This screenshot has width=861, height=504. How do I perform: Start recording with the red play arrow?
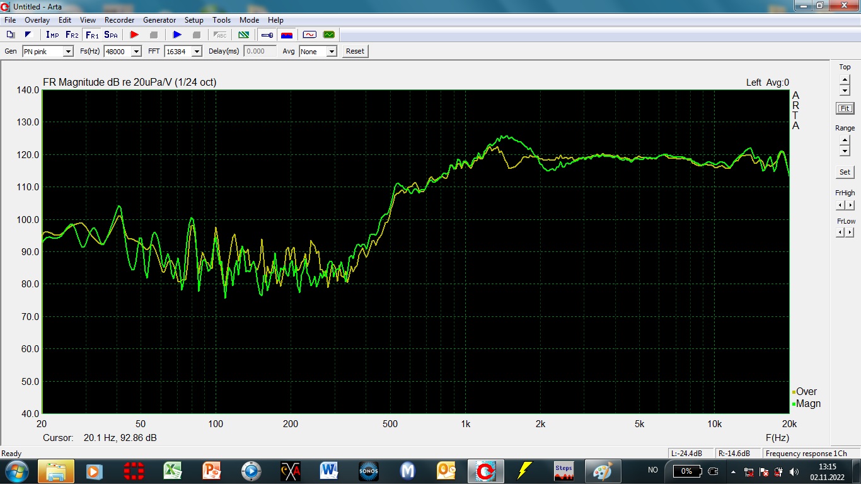(x=134, y=35)
